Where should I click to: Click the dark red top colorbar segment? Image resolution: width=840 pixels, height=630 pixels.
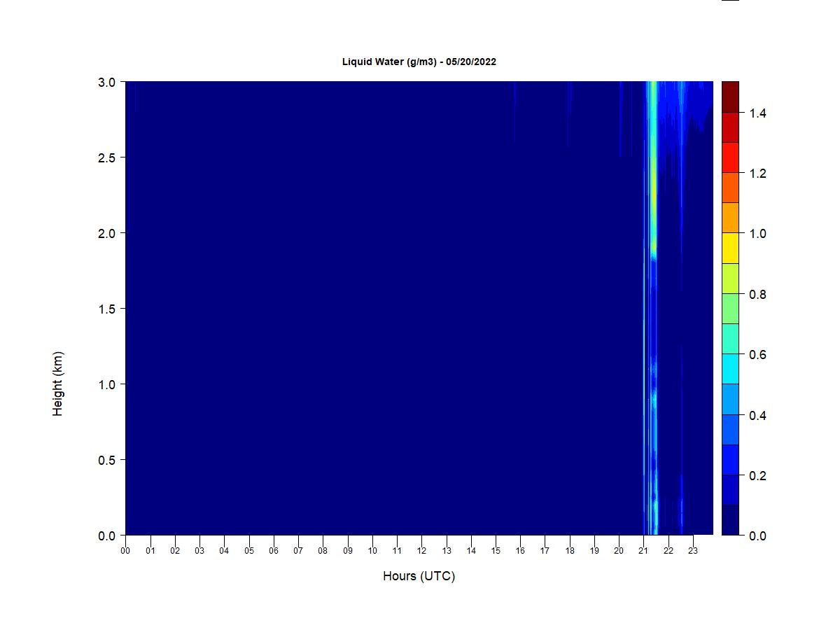[x=730, y=97]
